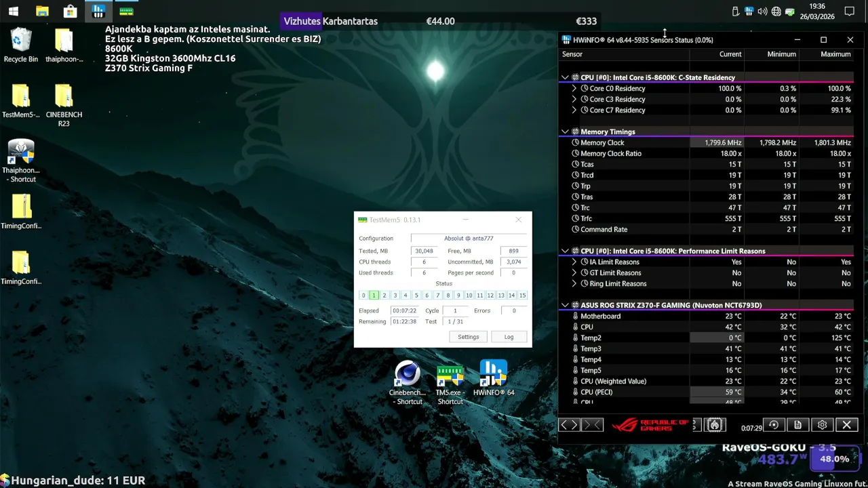Click TestMem5 status box 15

(x=522, y=296)
